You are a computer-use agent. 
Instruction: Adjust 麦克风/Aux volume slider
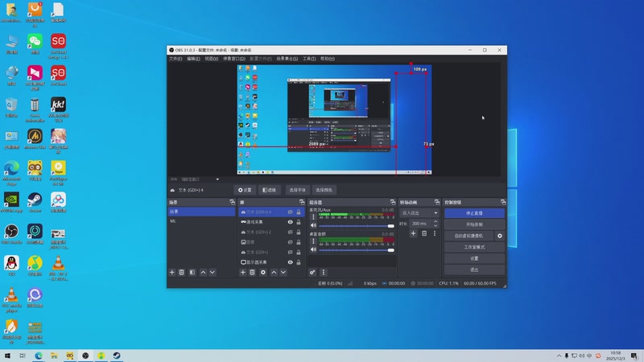coord(357,226)
